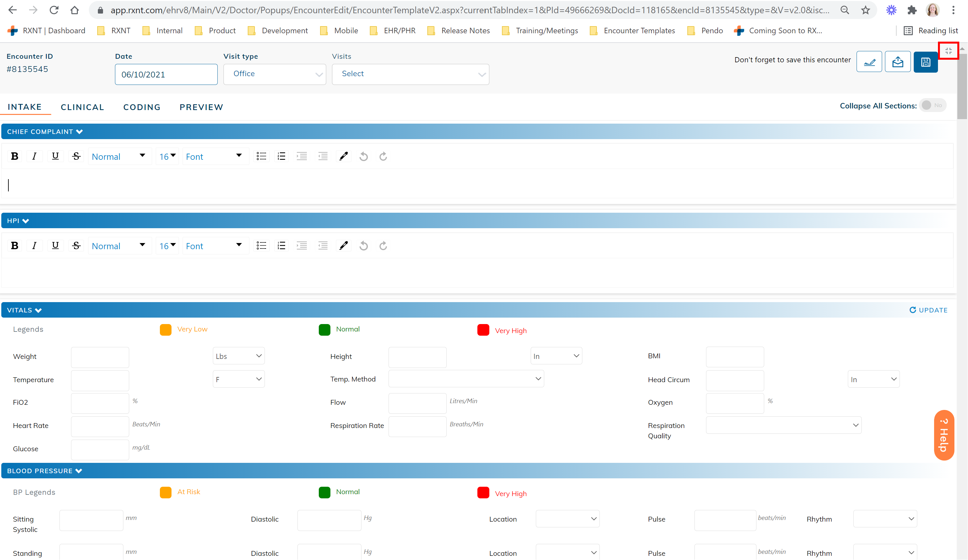Click the highlight pen in Chief Complaint editor

click(344, 156)
